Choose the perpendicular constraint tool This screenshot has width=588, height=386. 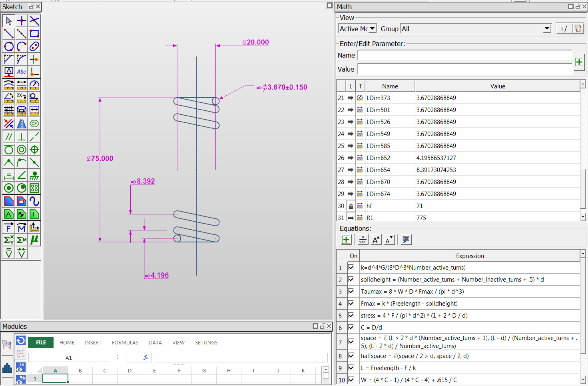click(x=22, y=137)
